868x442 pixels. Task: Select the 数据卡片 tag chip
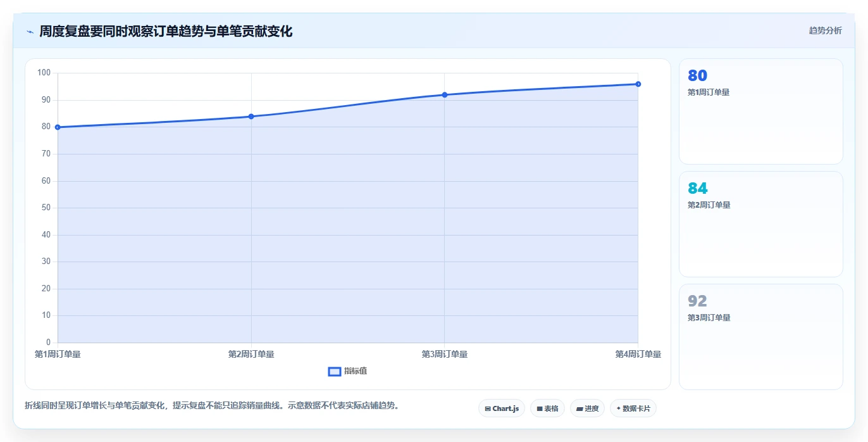coord(633,408)
